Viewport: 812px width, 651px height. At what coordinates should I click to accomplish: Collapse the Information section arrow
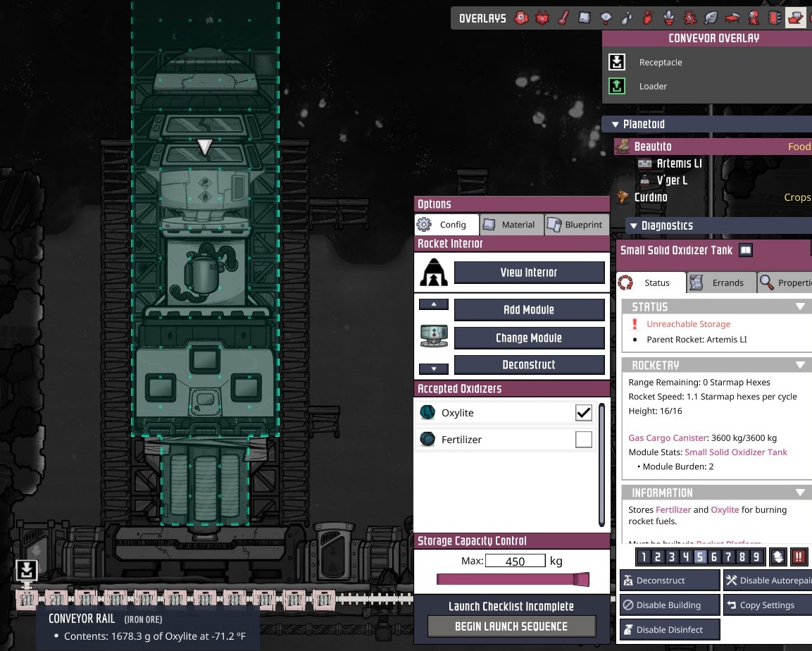tap(800, 492)
